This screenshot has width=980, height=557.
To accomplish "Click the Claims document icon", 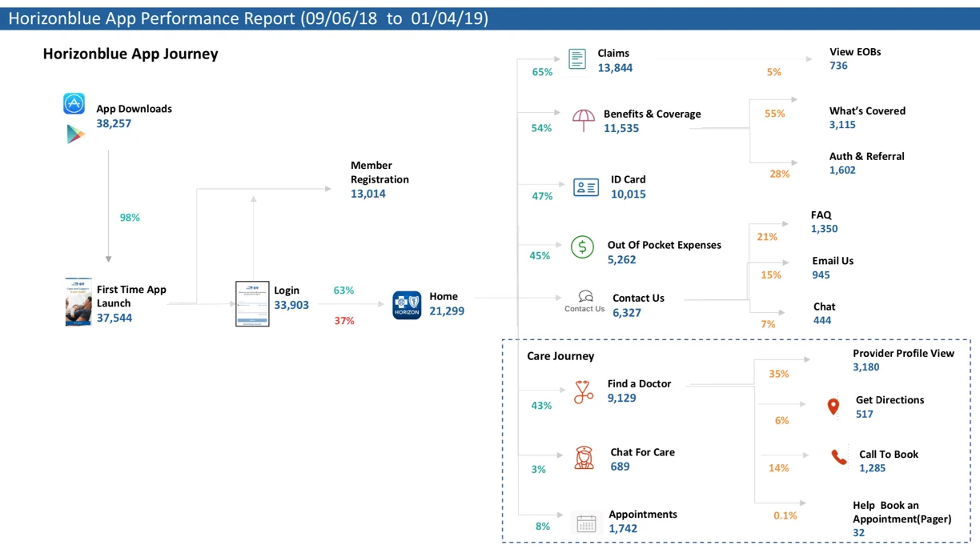I will (577, 58).
